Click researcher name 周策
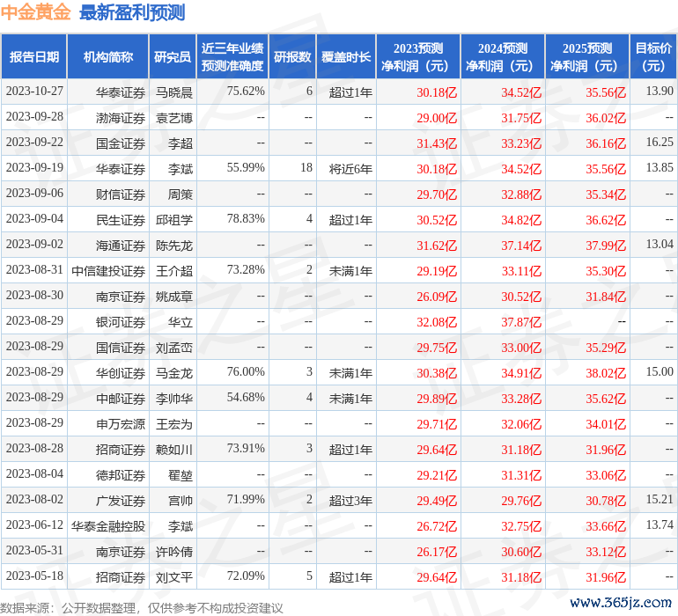 pos(181,194)
